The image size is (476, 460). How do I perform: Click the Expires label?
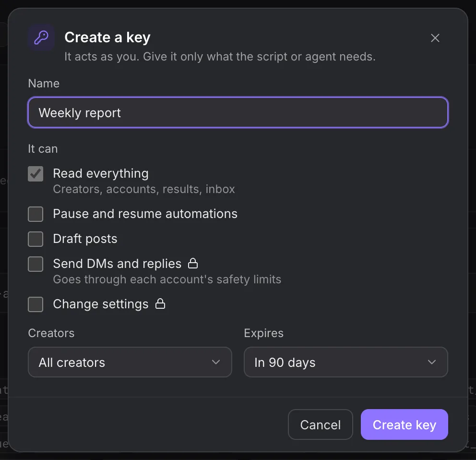coord(263,333)
